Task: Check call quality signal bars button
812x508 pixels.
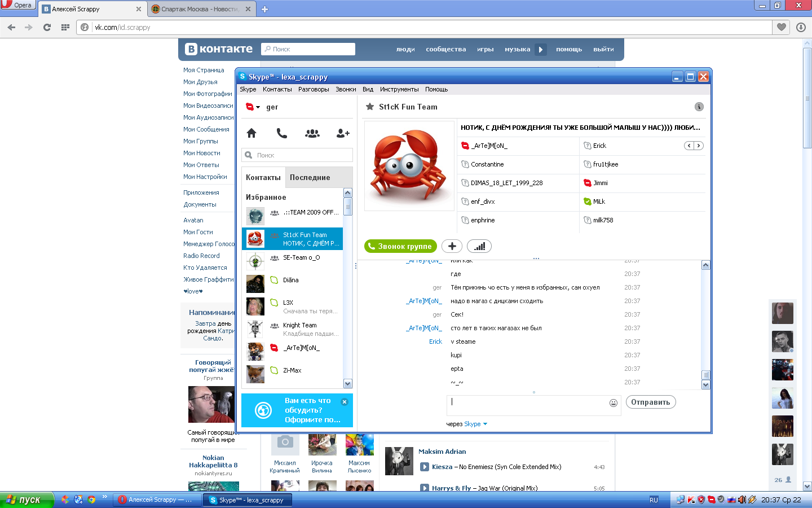Action: click(479, 246)
